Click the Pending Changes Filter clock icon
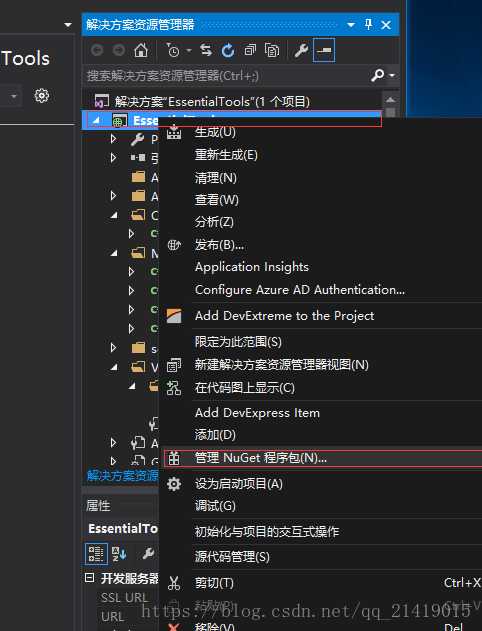The height and width of the screenshot is (631, 482). [x=173, y=50]
